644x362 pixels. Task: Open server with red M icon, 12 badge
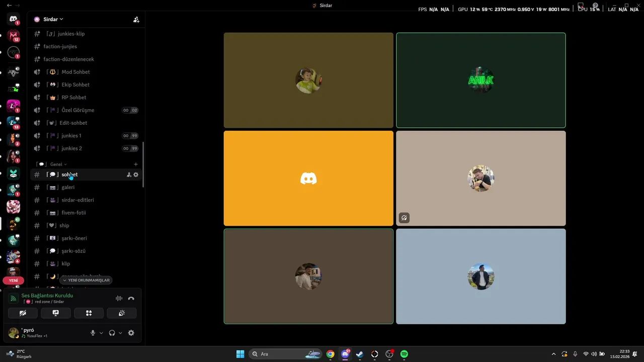pos(14,36)
